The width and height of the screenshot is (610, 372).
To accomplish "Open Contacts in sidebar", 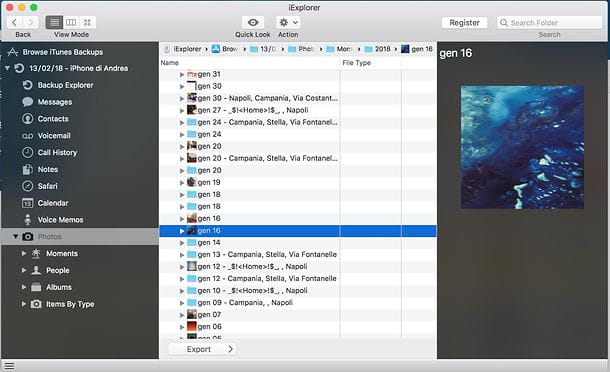I will tap(53, 119).
